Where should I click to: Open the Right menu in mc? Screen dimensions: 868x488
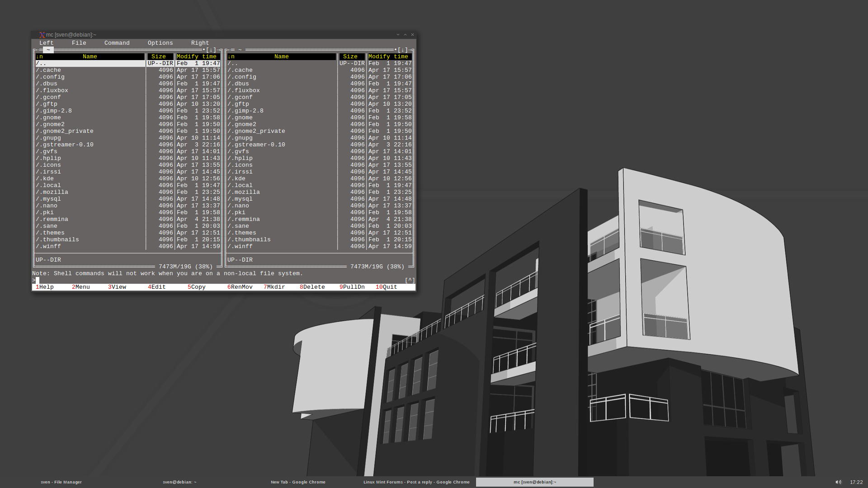point(200,43)
